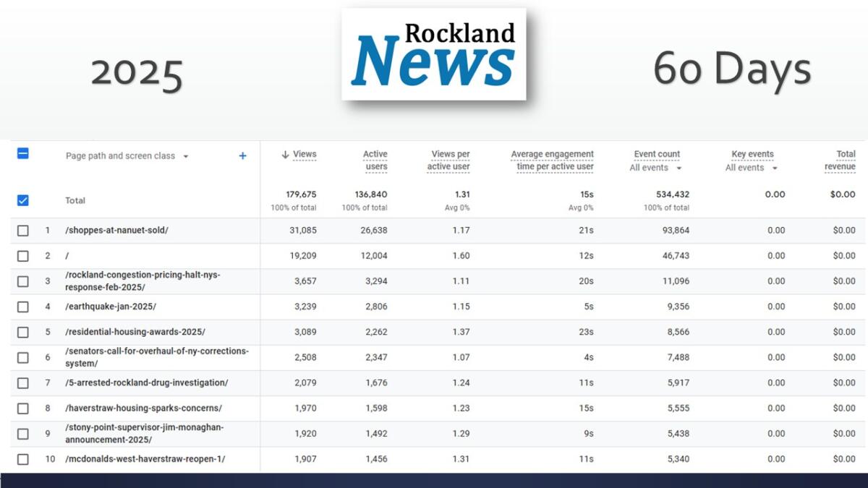Viewport: 868px width, 488px height.
Task: Check the senators-call-for-overhaul row checkbox
Action: (22, 357)
